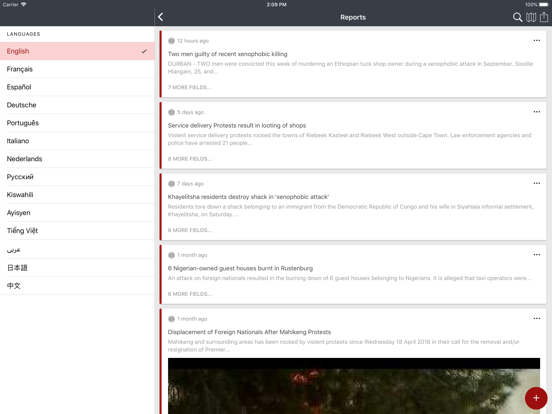This screenshot has height=414, width=552.
Task: Select Italiano language option
Action: (77, 141)
